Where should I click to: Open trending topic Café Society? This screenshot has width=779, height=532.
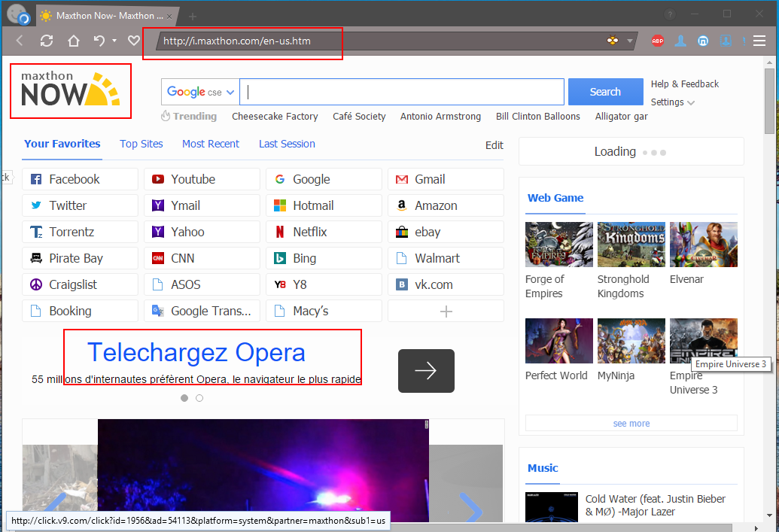[x=359, y=116]
